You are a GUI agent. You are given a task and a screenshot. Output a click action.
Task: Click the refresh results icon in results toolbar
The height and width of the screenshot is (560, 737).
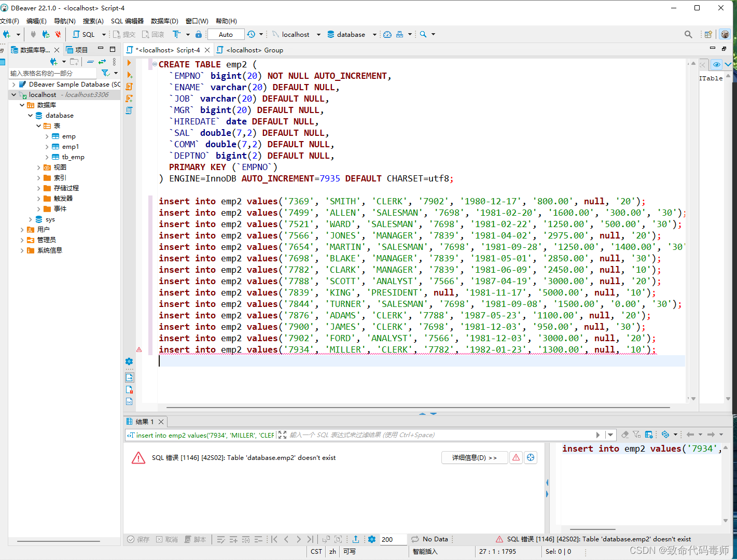(x=666, y=435)
